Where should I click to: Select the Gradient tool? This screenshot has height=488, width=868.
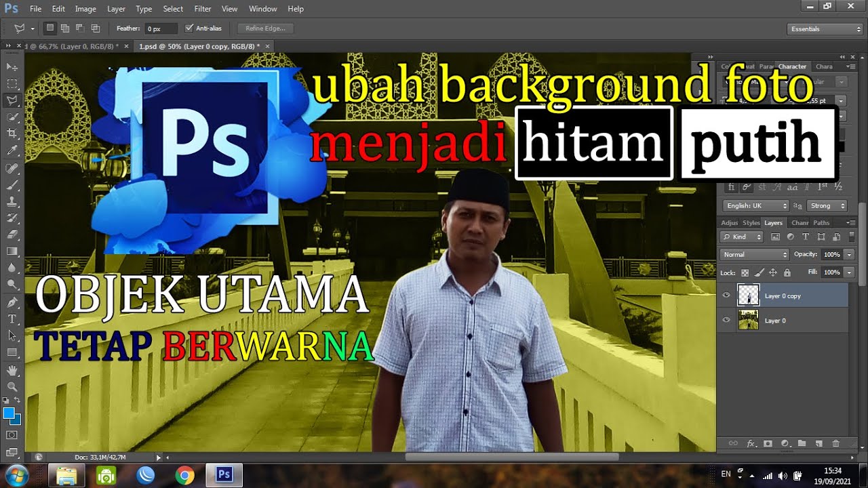[x=12, y=251]
